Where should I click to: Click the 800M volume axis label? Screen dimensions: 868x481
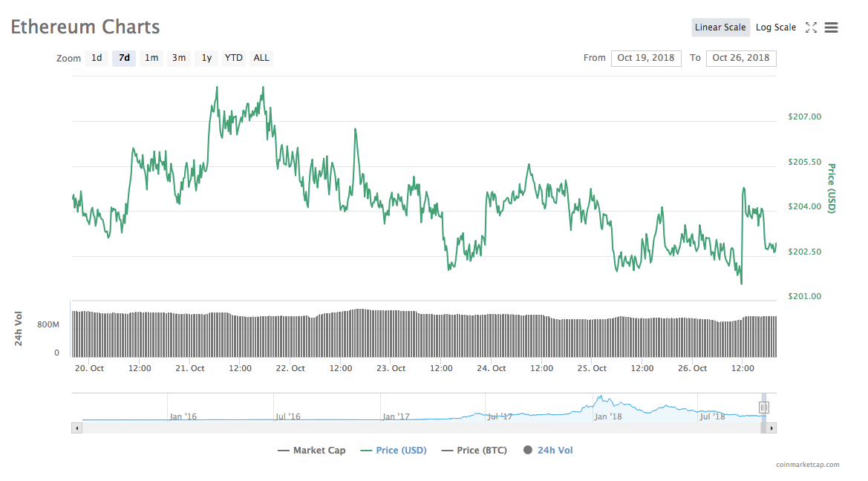click(48, 325)
